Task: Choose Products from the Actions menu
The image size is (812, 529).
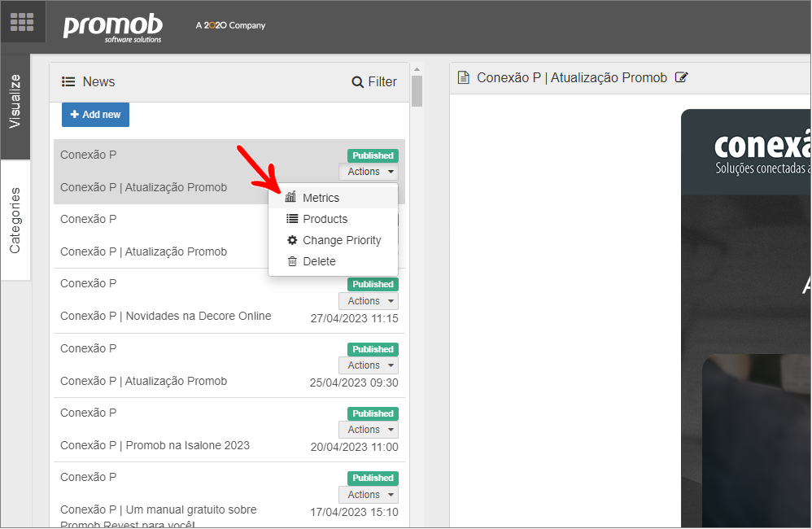Action: click(333, 219)
